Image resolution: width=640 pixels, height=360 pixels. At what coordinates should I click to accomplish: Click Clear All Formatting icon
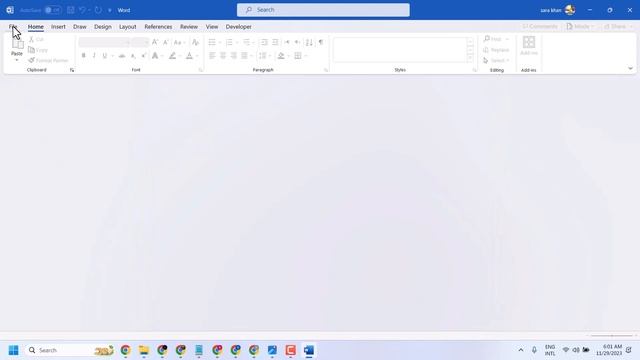coord(196,42)
